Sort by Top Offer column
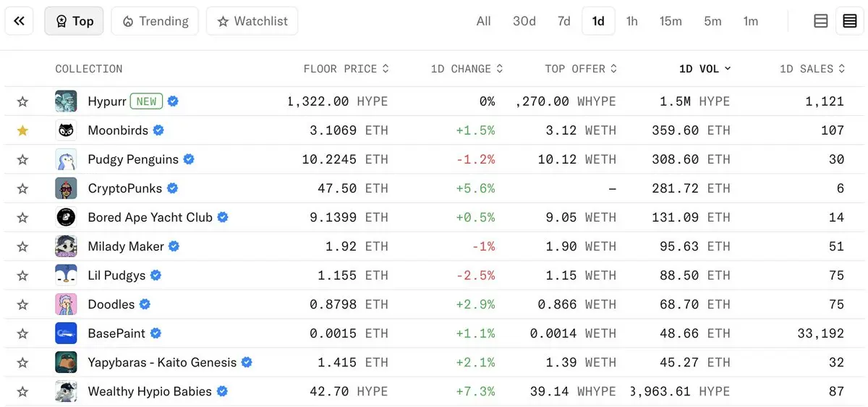 point(581,69)
